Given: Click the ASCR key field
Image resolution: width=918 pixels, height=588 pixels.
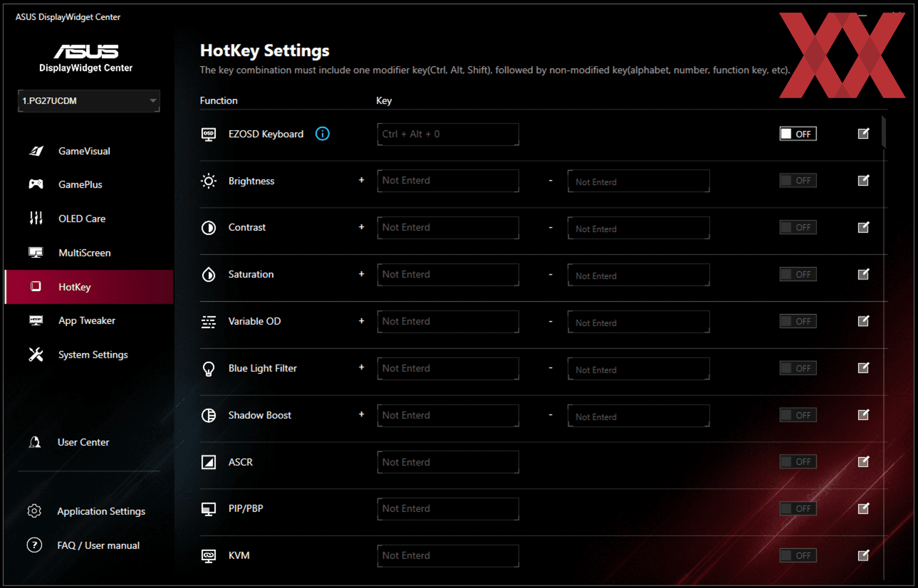Looking at the screenshot, I should [448, 462].
